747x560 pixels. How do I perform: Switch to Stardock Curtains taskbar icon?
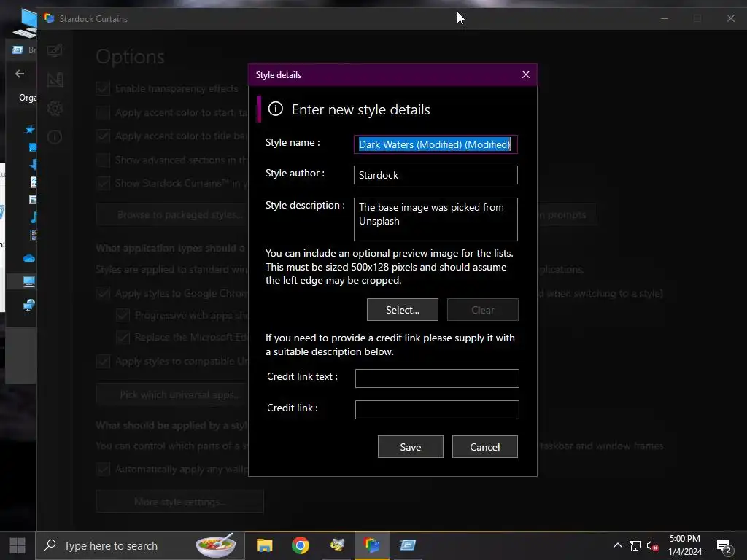(372, 545)
